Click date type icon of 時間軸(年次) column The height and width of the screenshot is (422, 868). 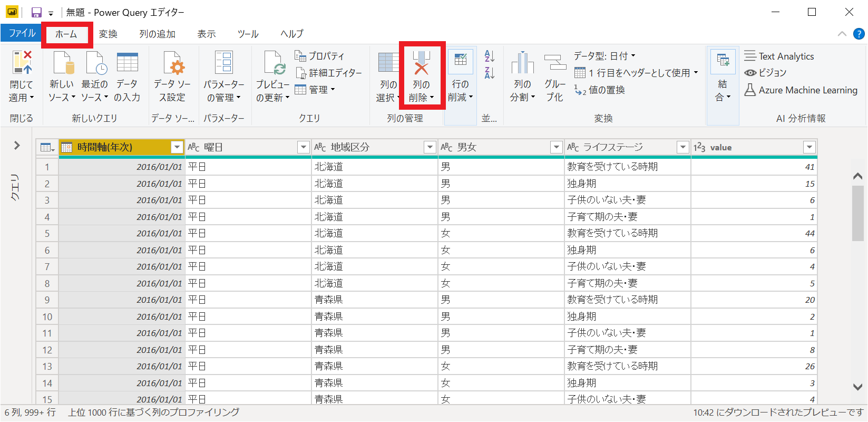67,147
